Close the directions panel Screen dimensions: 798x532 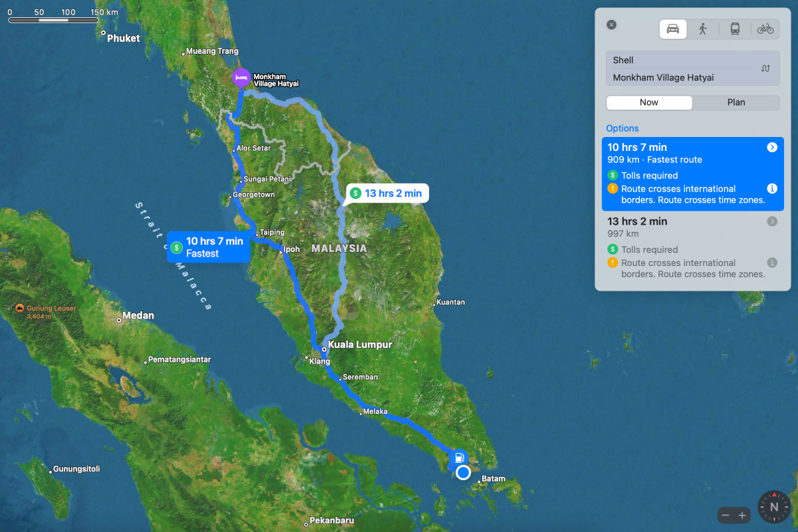pyautogui.click(x=611, y=25)
